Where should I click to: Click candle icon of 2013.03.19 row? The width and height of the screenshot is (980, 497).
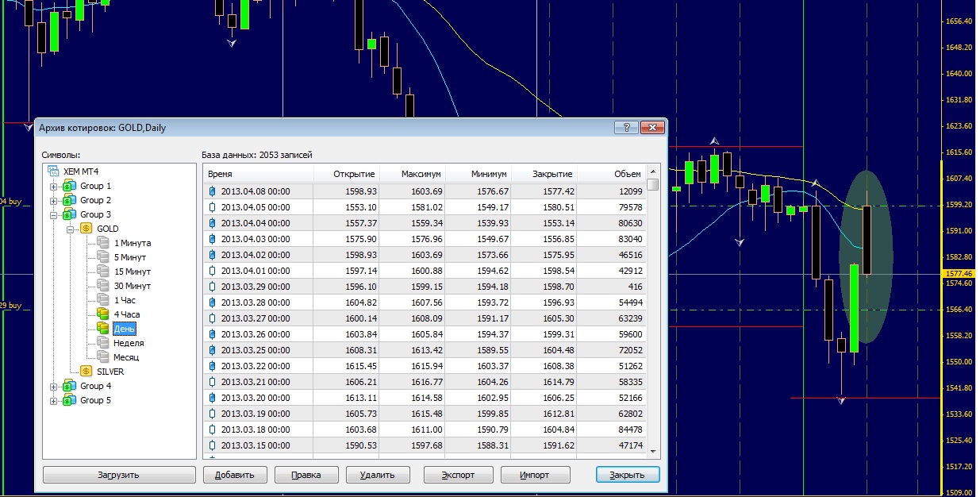212,414
